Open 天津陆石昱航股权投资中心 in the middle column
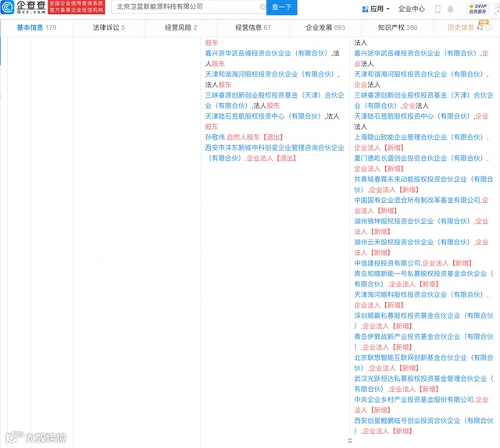The height and width of the screenshot is (448, 500). click(264, 116)
